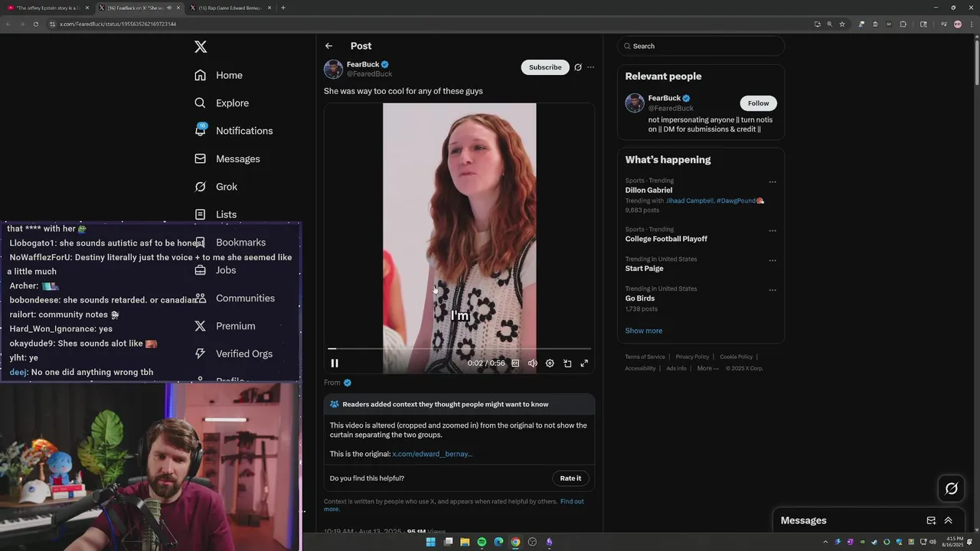Screen dimensions: 980x551
Task: Open Grok from the sidebar
Action: (x=216, y=187)
